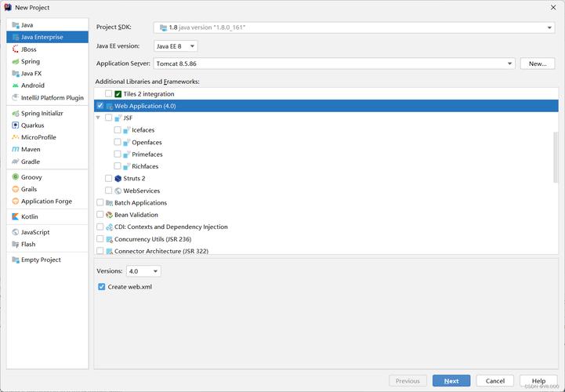Check the Richfaces checkbox
Viewport: 565px width, 392px height.
118,166
